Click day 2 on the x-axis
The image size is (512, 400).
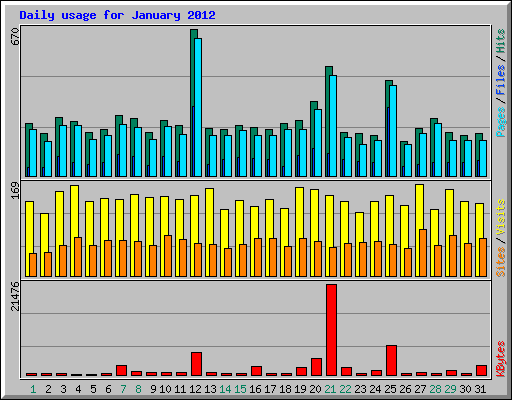48,389
